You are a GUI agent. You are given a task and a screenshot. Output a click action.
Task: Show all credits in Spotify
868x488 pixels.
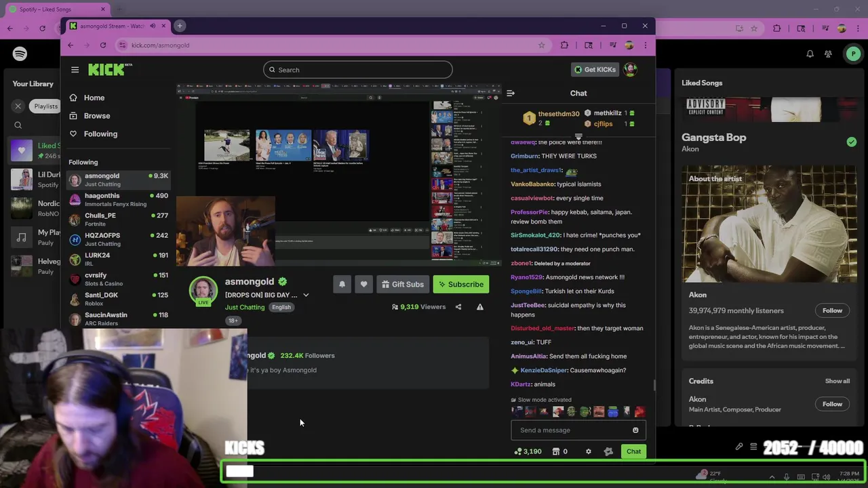(837, 382)
